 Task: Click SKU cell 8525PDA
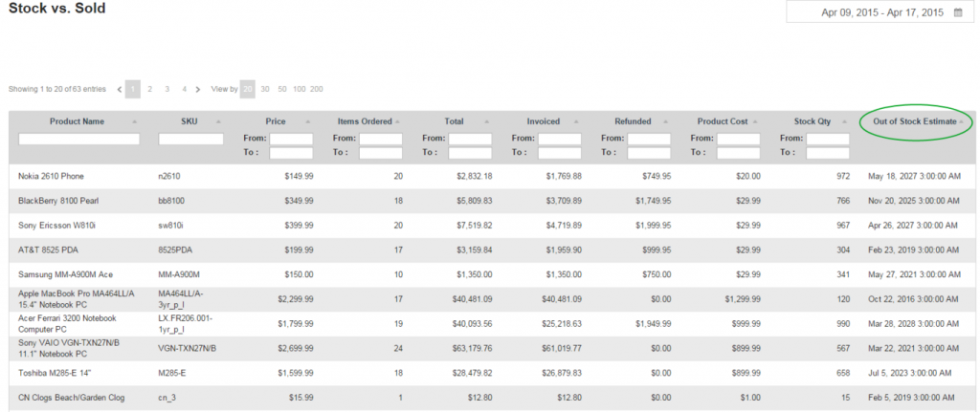[x=176, y=249]
